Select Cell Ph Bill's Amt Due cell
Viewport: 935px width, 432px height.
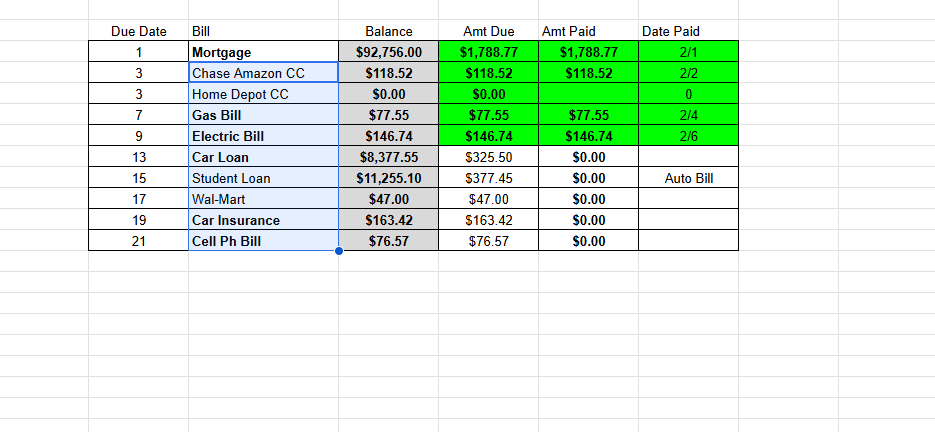488,241
